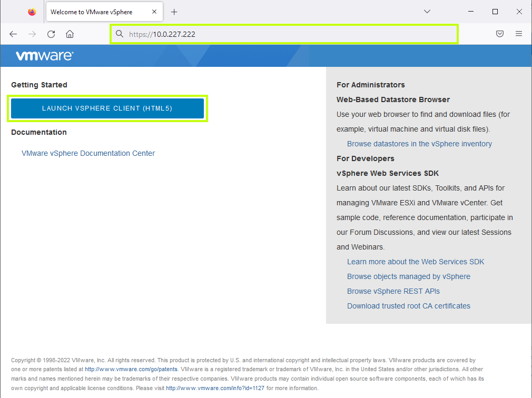Click the address bar showing 10.0.227.222
The image size is (532, 398).
pyautogui.click(x=284, y=34)
